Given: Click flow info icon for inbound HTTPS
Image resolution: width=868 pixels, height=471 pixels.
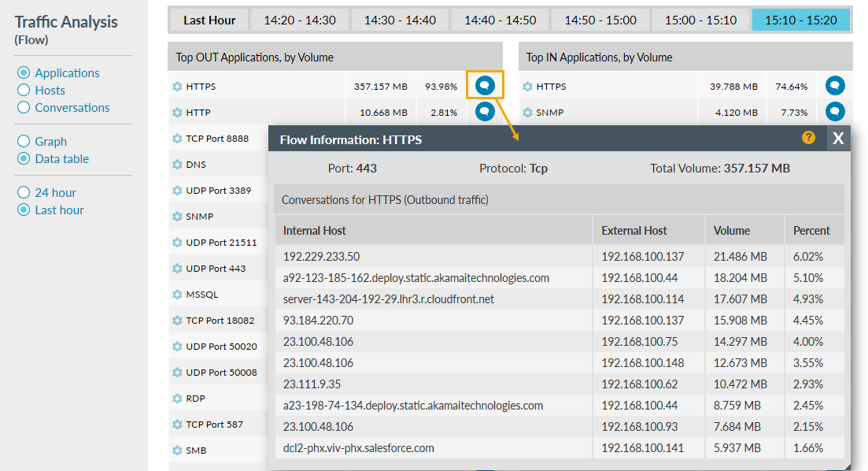Looking at the screenshot, I should [835, 86].
